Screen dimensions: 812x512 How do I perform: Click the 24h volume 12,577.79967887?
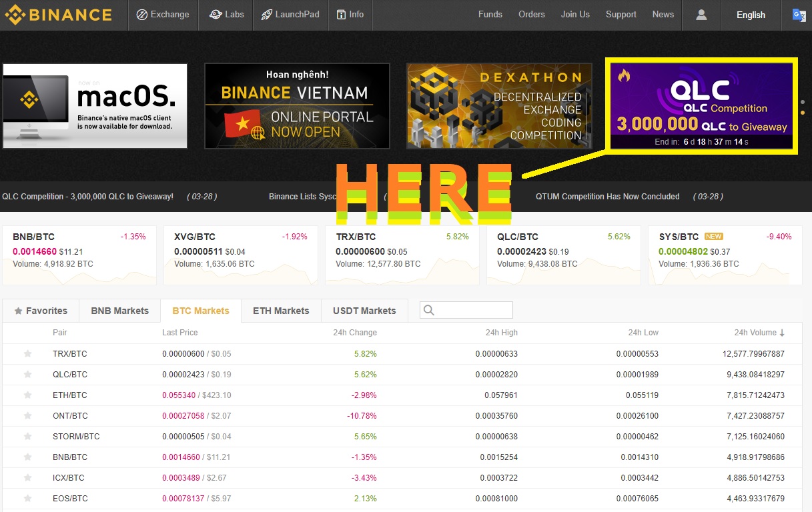click(x=753, y=354)
